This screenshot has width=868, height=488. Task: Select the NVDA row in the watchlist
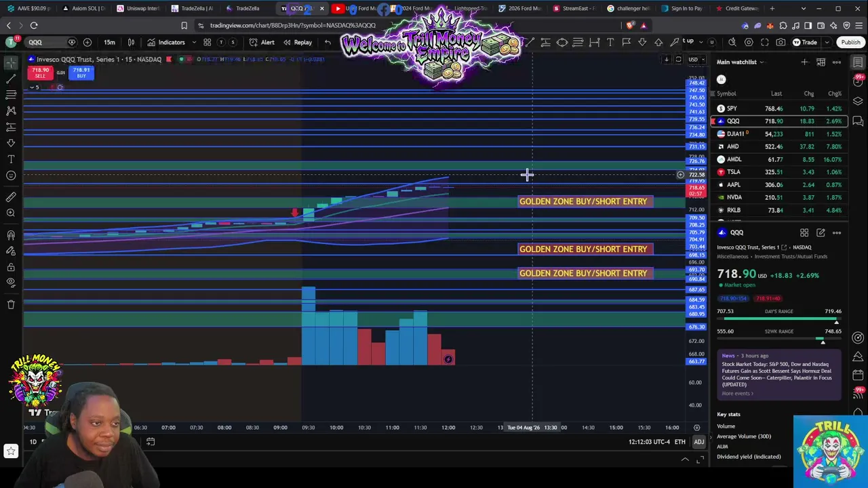pos(779,197)
